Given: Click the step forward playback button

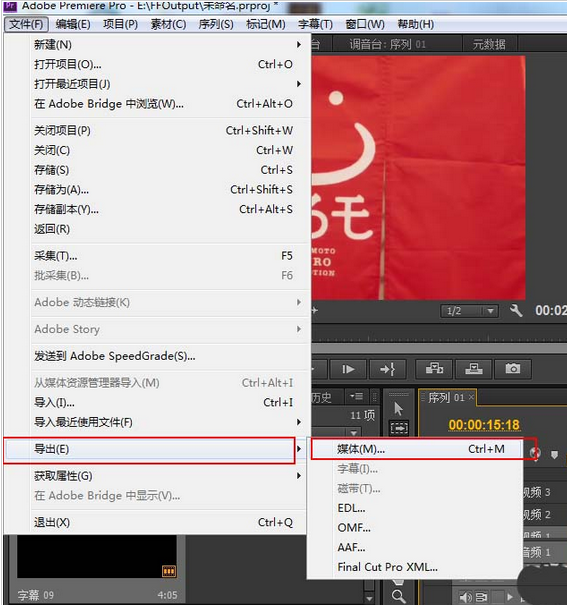Looking at the screenshot, I should (348, 369).
